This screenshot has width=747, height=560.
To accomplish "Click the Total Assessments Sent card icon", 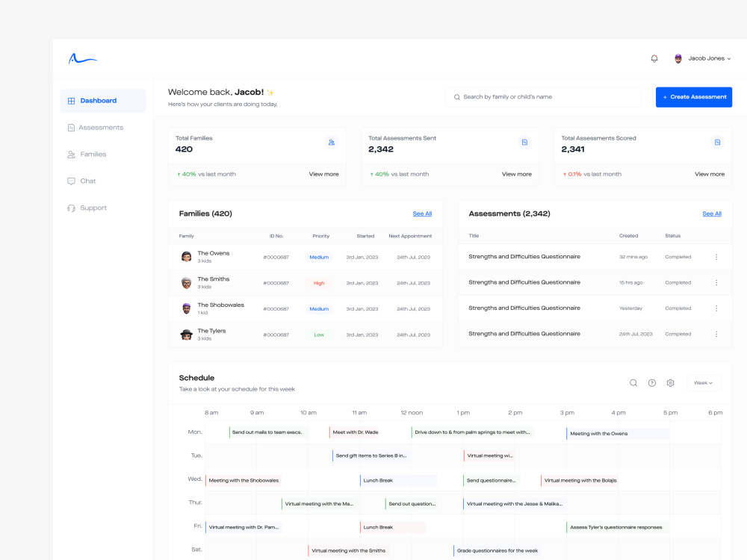I will click(524, 143).
